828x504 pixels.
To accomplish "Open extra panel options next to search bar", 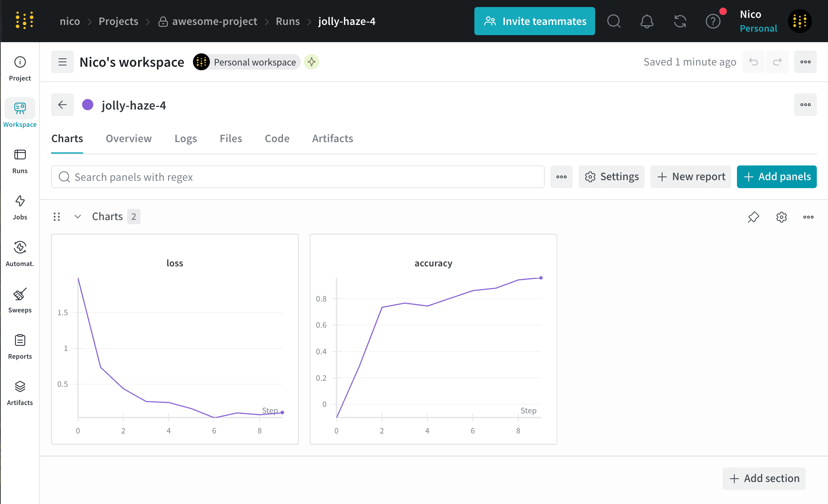I will (x=561, y=177).
